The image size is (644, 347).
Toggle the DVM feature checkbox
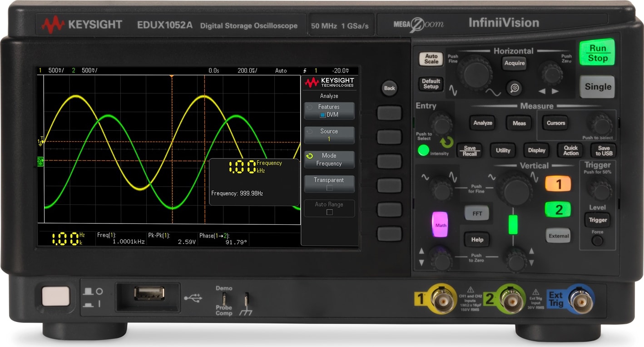tap(322, 115)
